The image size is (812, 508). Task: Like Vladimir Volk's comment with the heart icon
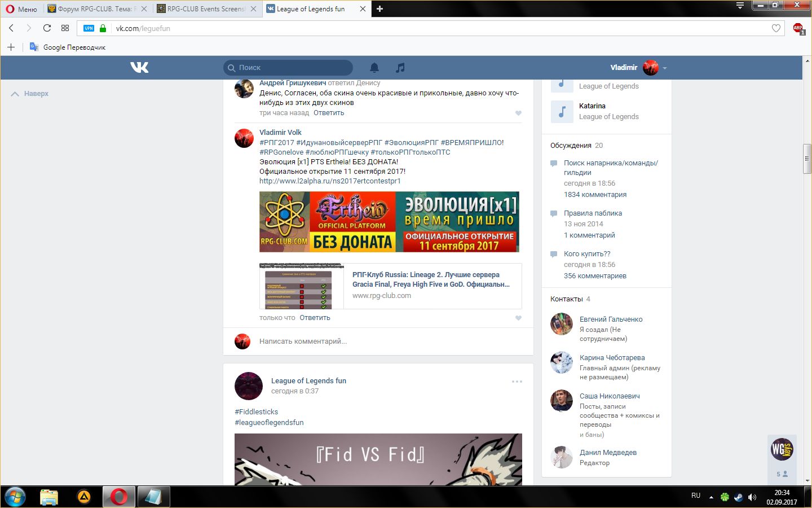(x=518, y=318)
